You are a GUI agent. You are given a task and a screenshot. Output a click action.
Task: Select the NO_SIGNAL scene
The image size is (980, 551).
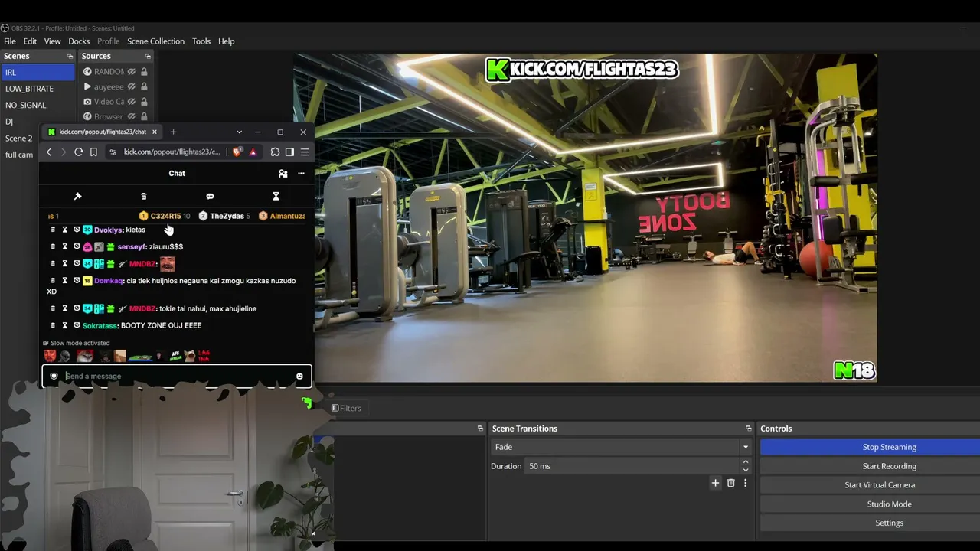pos(38,105)
